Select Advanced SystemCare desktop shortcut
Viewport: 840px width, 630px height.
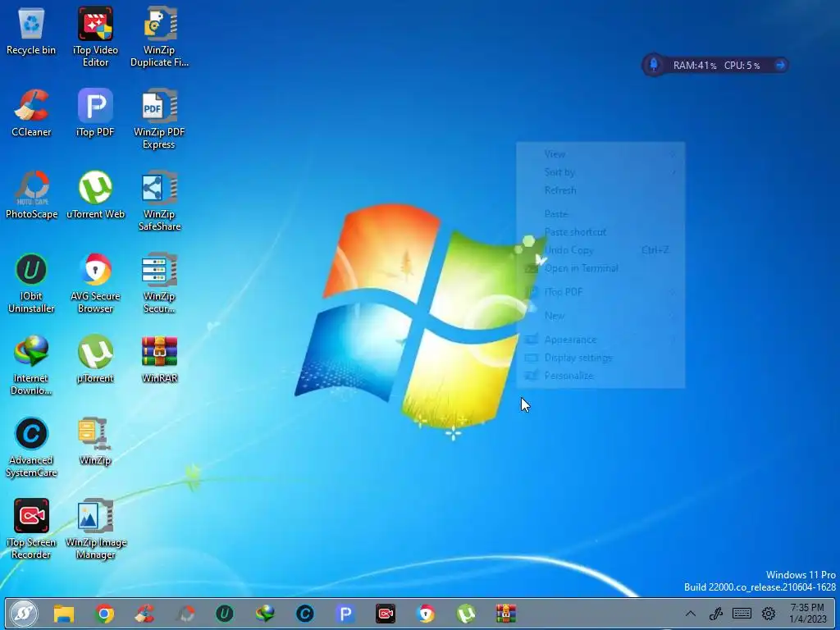(31, 447)
